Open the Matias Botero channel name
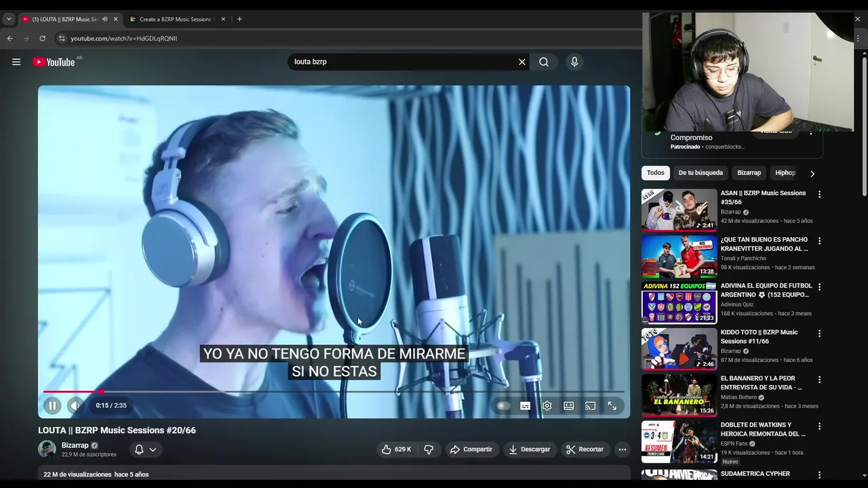 [738, 397]
